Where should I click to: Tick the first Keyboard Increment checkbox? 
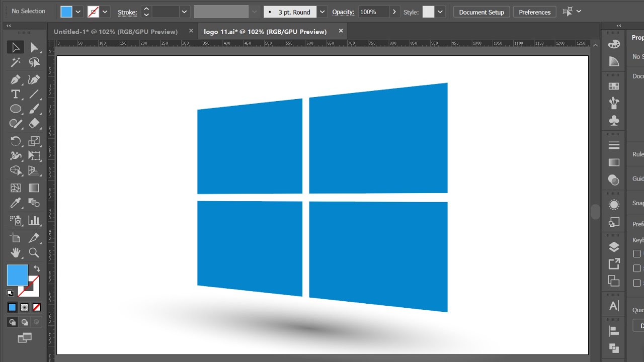(x=637, y=254)
